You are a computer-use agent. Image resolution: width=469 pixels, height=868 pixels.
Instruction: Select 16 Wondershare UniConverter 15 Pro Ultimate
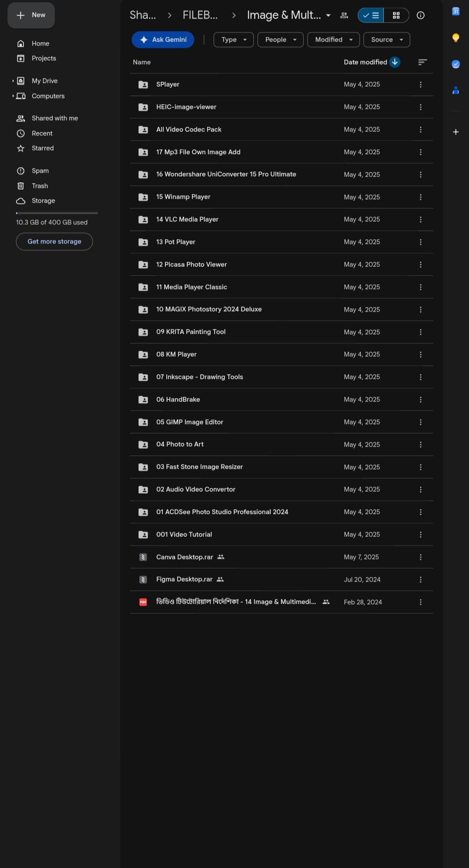click(281, 174)
